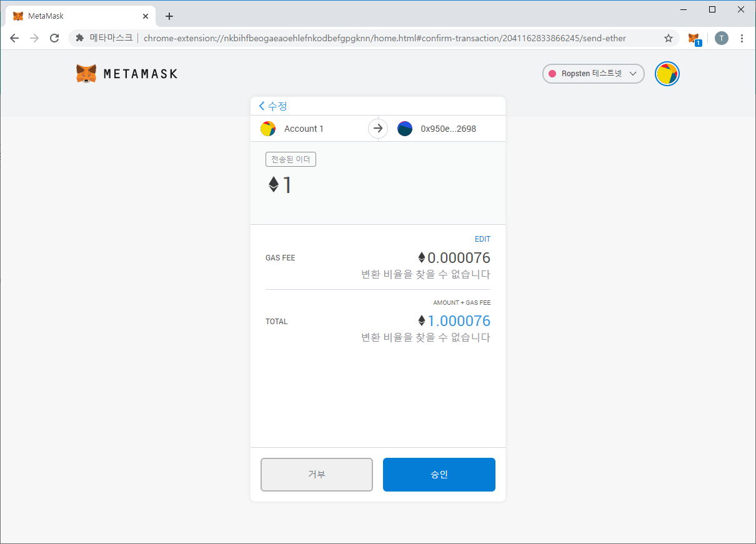Maximize the Chrome window
756x544 pixels.
click(712, 9)
